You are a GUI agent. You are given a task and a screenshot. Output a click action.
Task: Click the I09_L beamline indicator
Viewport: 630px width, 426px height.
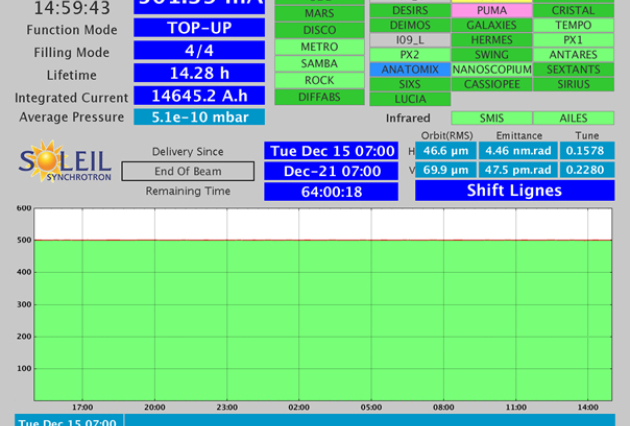point(410,40)
